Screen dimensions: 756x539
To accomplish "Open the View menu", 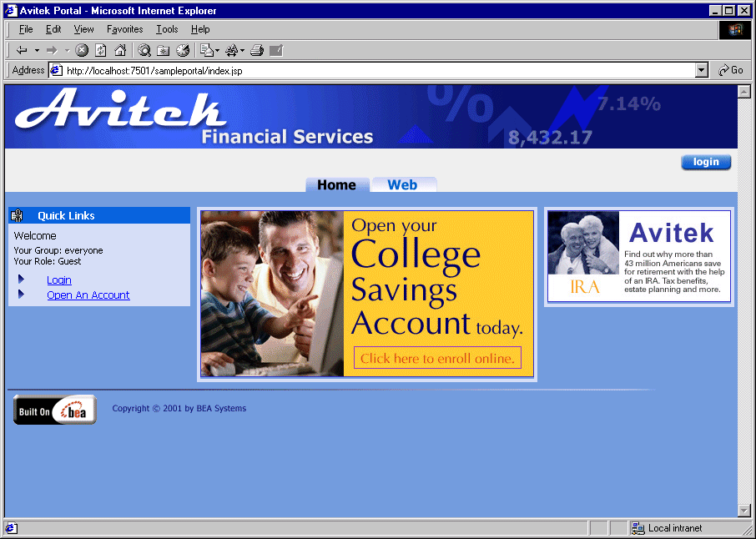I will (x=84, y=29).
